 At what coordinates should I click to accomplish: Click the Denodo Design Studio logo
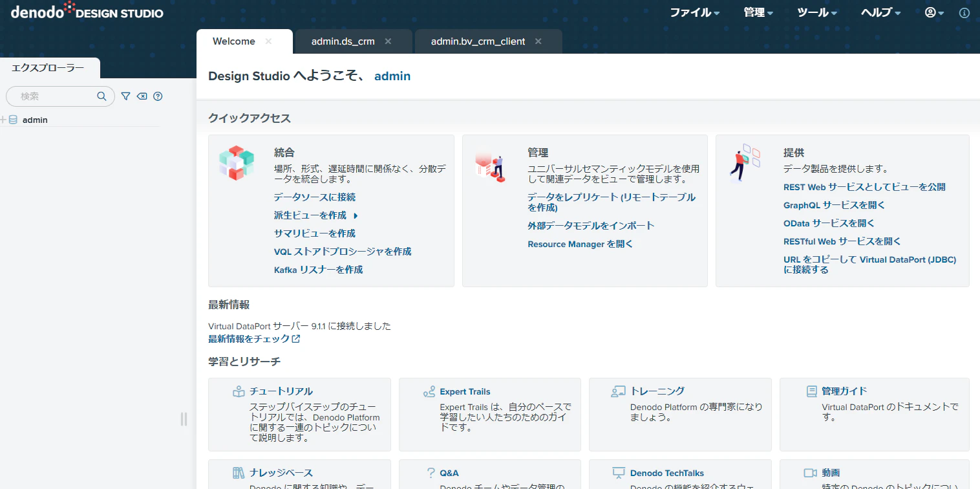pyautogui.click(x=87, y=11)
